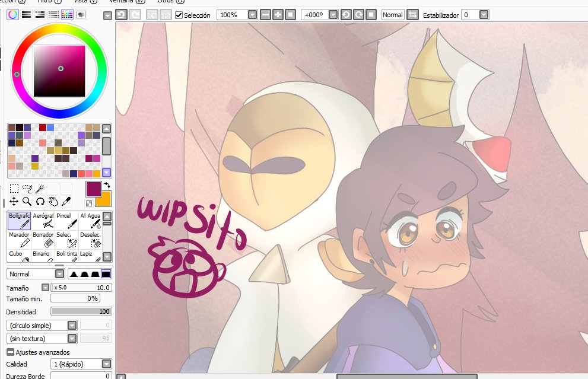Toggle the color mixer panel
The height and width of the screenshot is (379, 588).
[x=53, y=15]
